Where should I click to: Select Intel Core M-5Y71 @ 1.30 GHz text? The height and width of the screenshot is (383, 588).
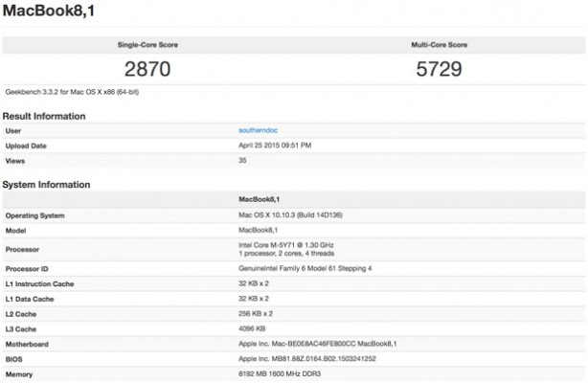286,245
